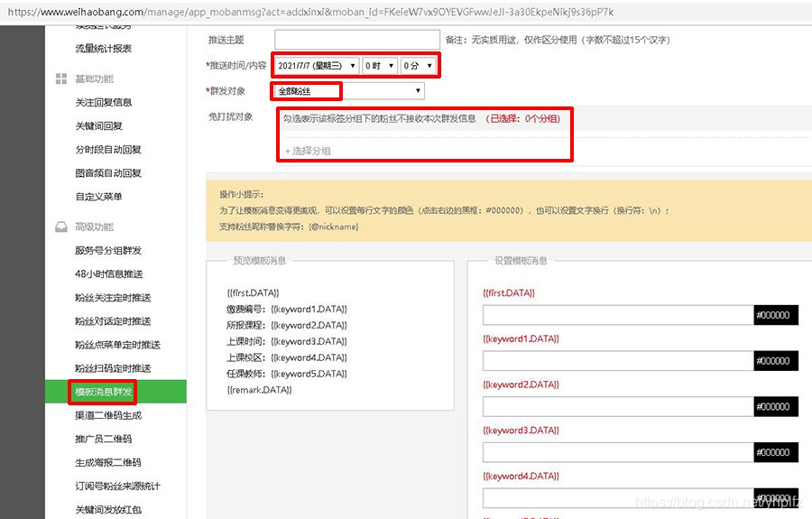Image resolution: width=812 pixels, height=519 pixels.
Task: Click the 基础功能 section heading
Action: click(x=94, y=79)
